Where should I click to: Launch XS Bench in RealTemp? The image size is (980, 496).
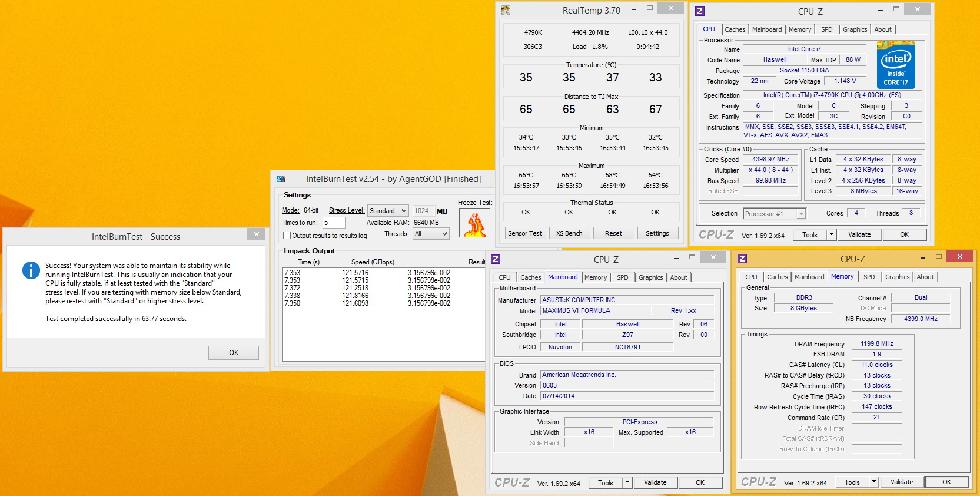point(569,233)
